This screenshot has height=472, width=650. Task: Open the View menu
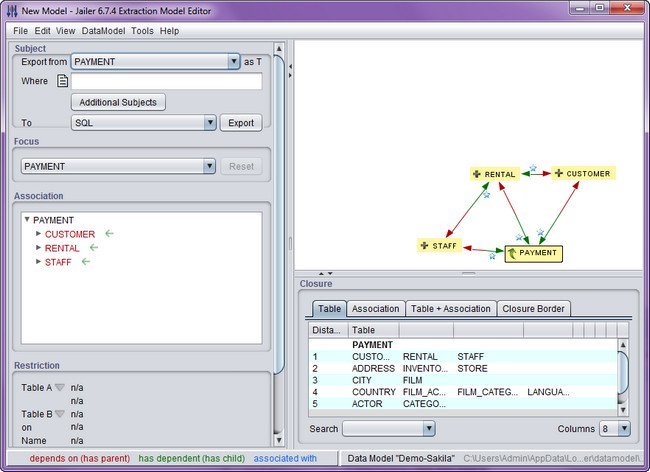pyautogui.click(x=65, y=31)
